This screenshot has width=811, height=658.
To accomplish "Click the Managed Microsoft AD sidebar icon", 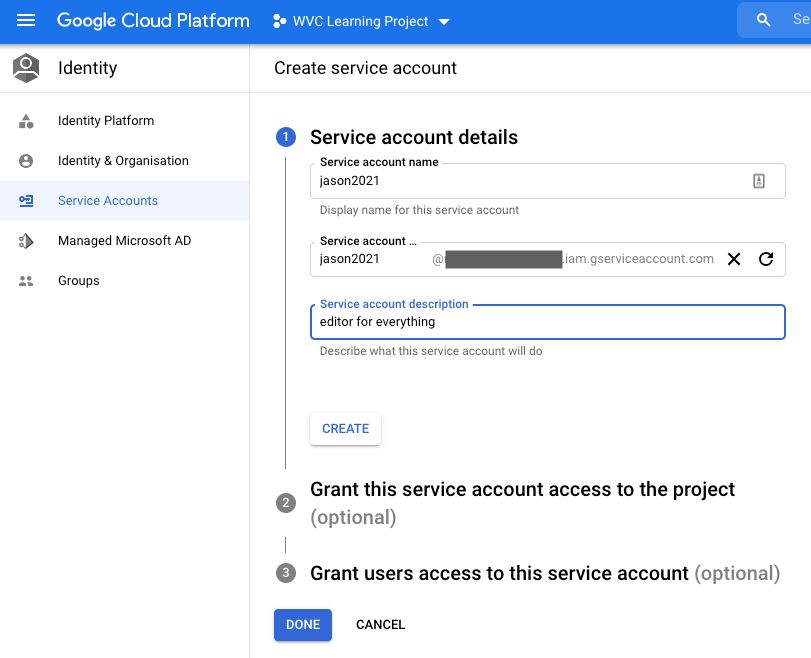I will (x=25, y=240).
